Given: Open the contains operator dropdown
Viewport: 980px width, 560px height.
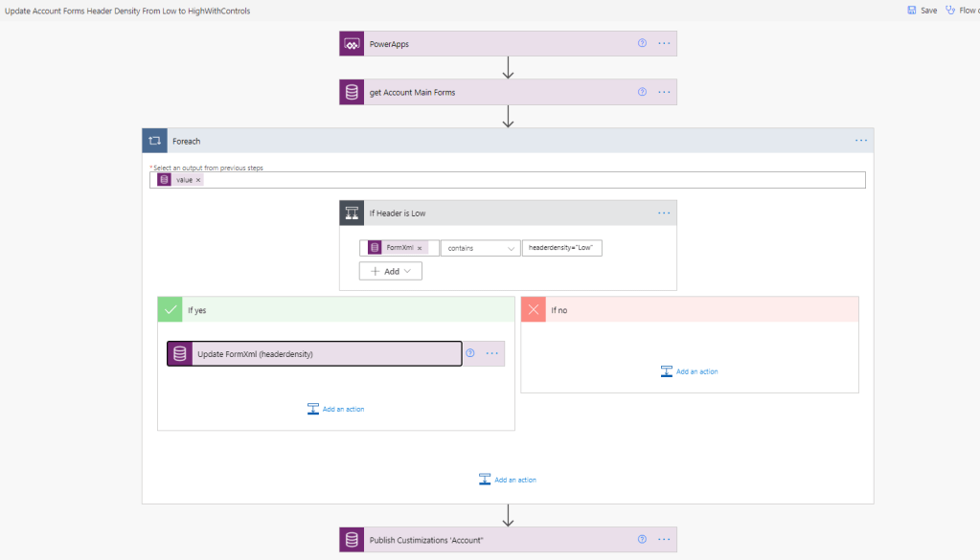Looking at the screenshot, I should [x=480, y=248].
